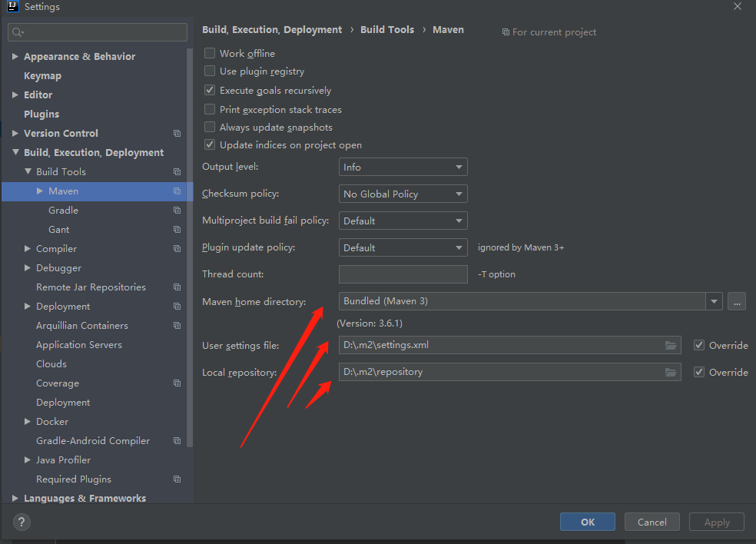This screenshot has width=756, height=544.
Task: Click the folder icon for Local repository
Action: point(671,373)
